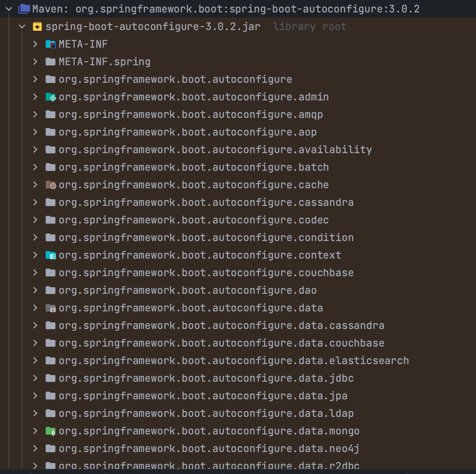Click the META-INF IntelliJ folder icon

click(x=51, y=44)
